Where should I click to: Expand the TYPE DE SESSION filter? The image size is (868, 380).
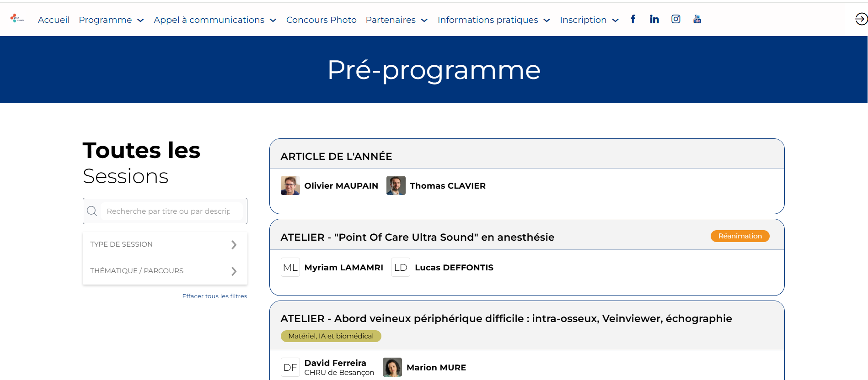[x=165, y=245]
